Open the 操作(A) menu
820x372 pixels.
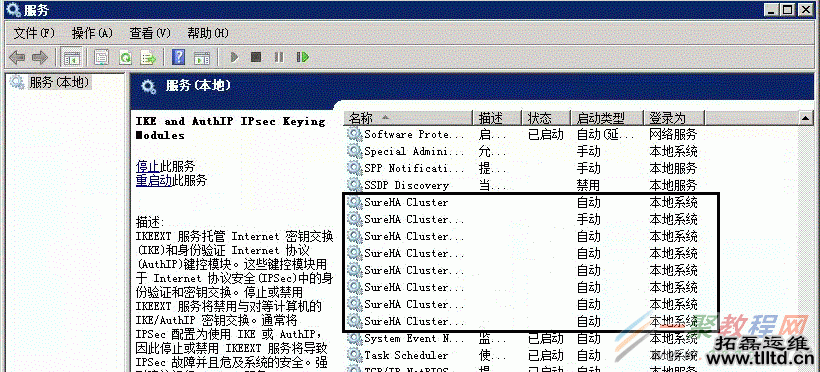(92, 33)
